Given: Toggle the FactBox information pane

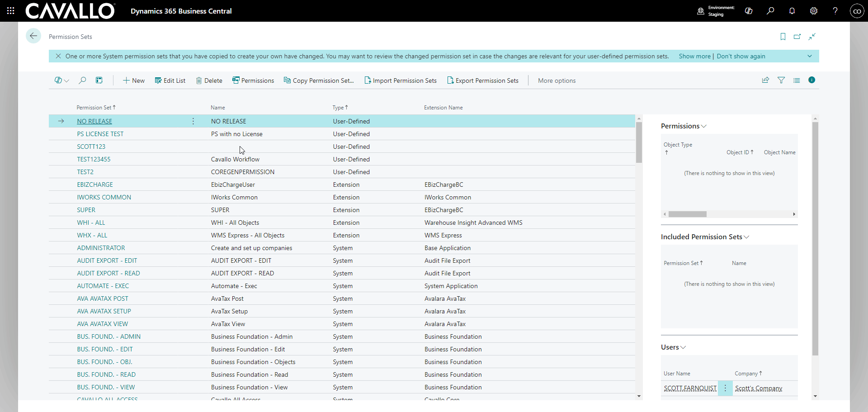Looking at the screenshot, I should (x=811, y=80).
